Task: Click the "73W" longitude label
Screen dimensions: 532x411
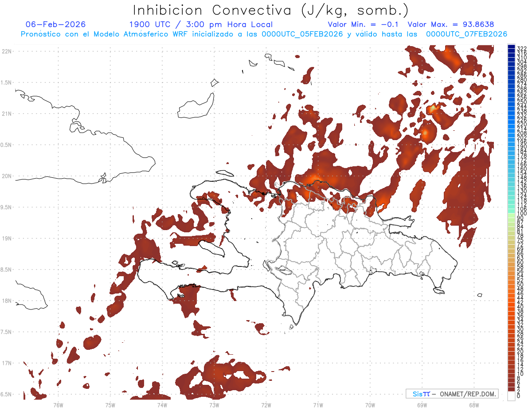Action: (x=214, y=404)
